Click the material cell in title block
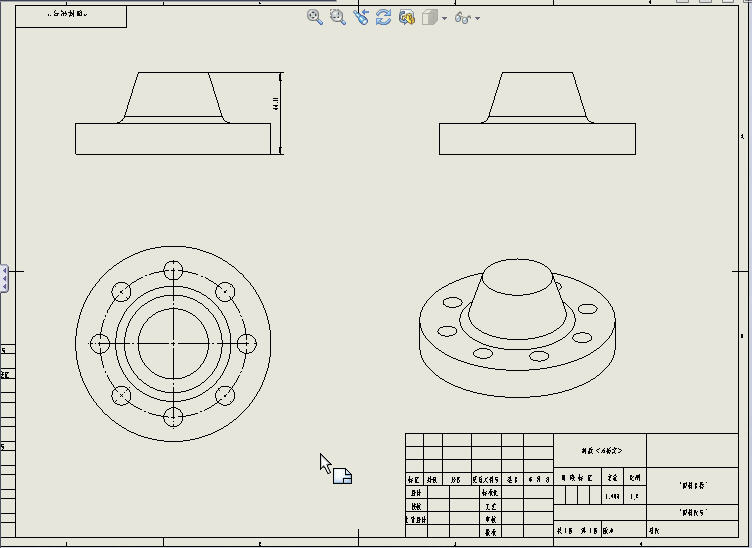Image resolution: width=752 pixels, height=548 pixels. click(601, 451)
